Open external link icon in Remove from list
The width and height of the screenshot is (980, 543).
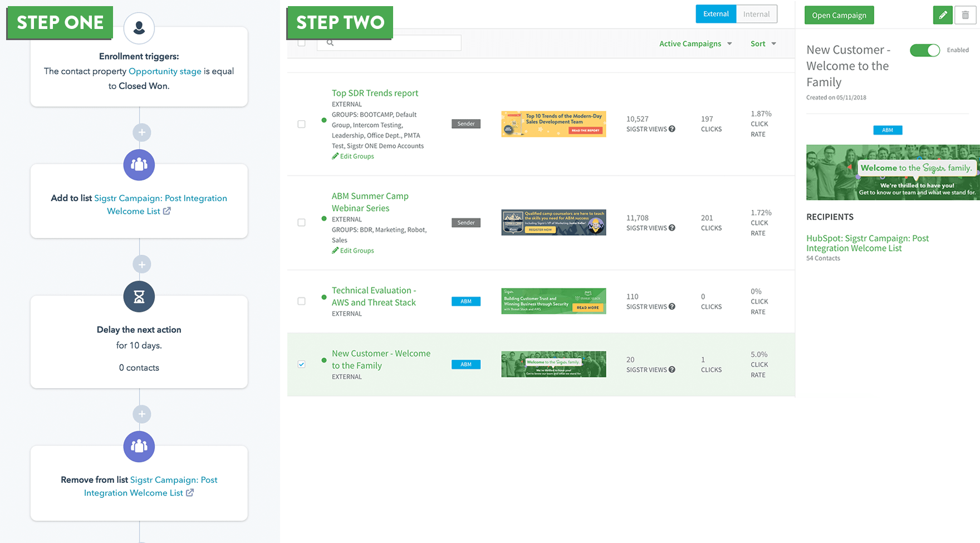coord(190,493)
